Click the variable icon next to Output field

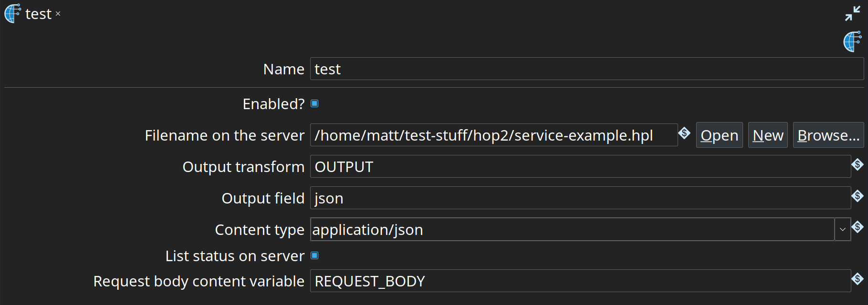tap(857, 196)
